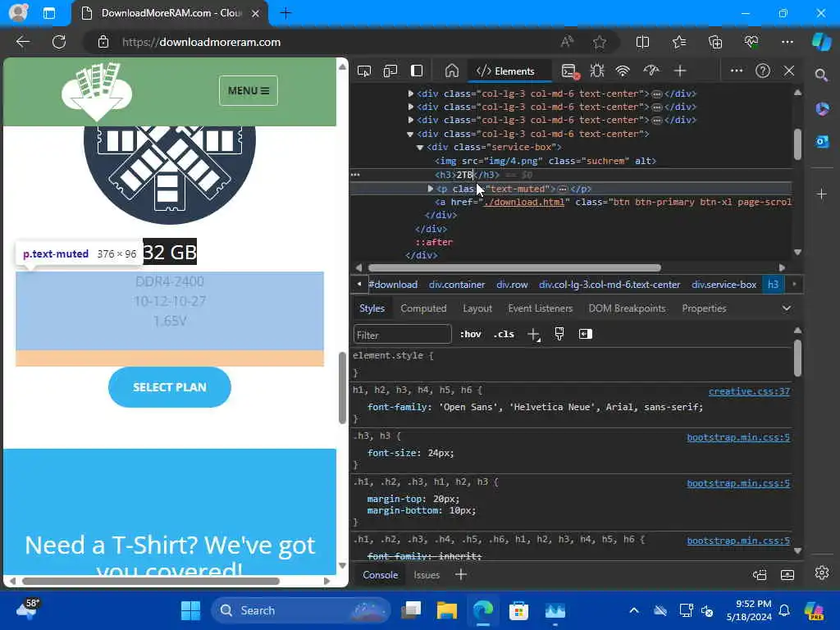840x630 pixels.
Task: Open bootstrap.min.css:5 link for font-size rule
Action: click(738, 438)
